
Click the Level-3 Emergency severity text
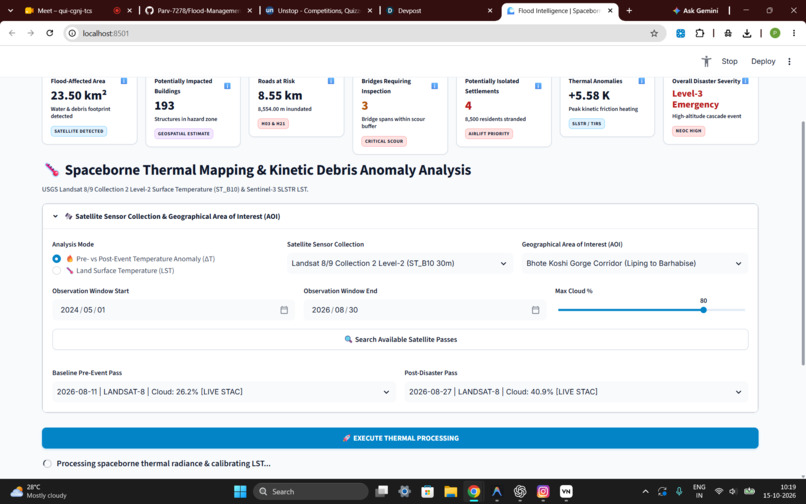point(695,99)
